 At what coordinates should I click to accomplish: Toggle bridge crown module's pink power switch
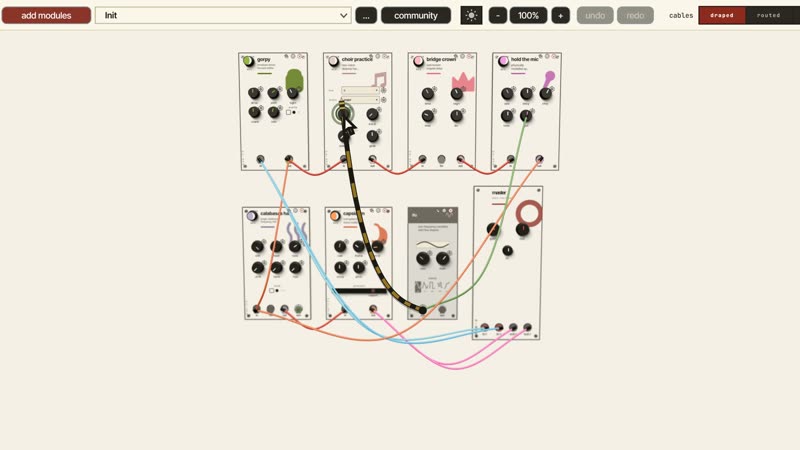click(x=418, y=61)
